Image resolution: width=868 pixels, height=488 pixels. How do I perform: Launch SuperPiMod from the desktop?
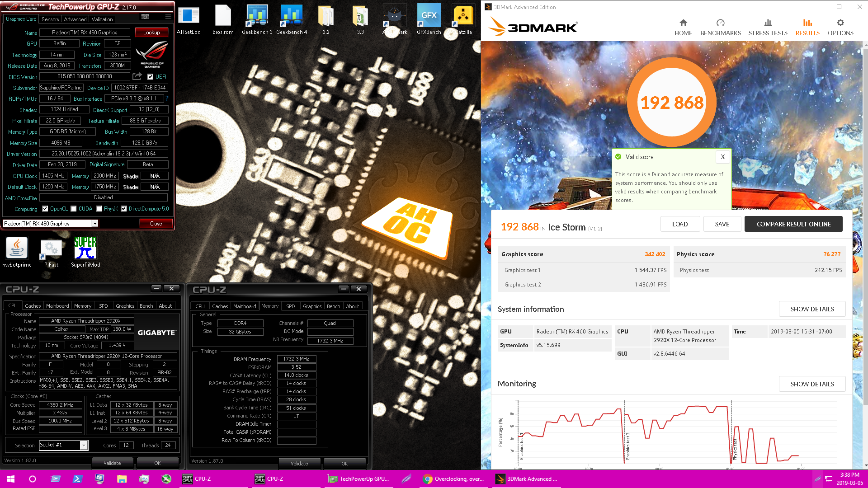click(x=85, y=252)
